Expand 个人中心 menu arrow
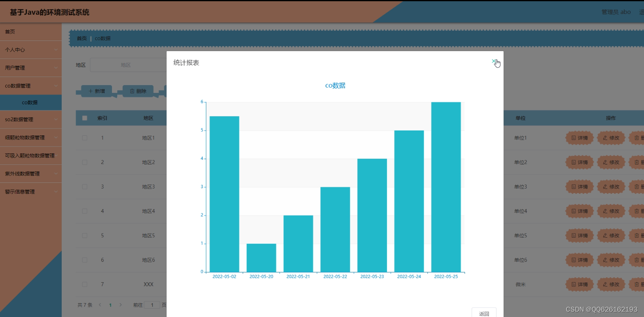 point(56,50)
